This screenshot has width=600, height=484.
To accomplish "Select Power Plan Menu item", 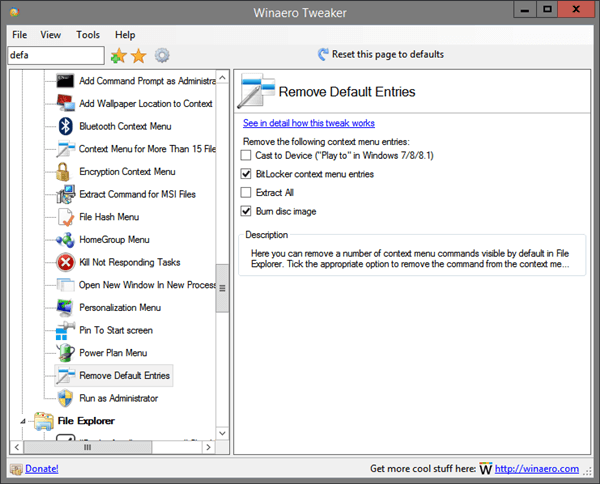I will point(113,353).
